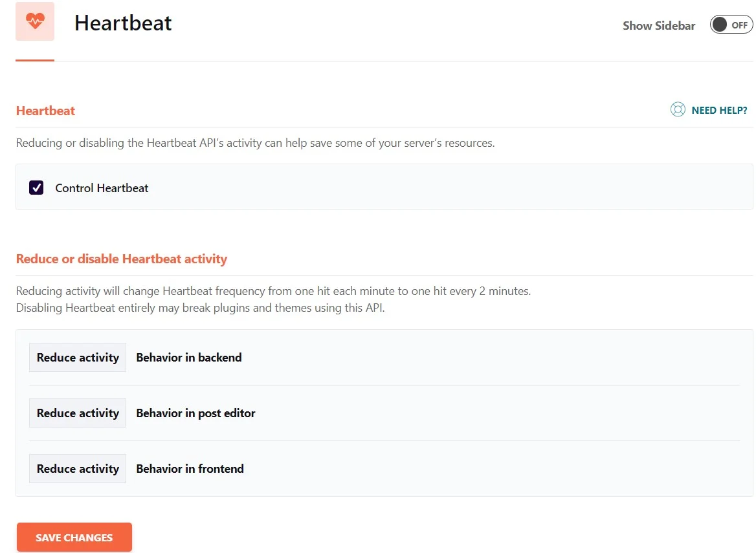Click Reduce or disable Heartbeat activity heading
The width and height of the screenshot is (756, 553).
coord(122,259)
